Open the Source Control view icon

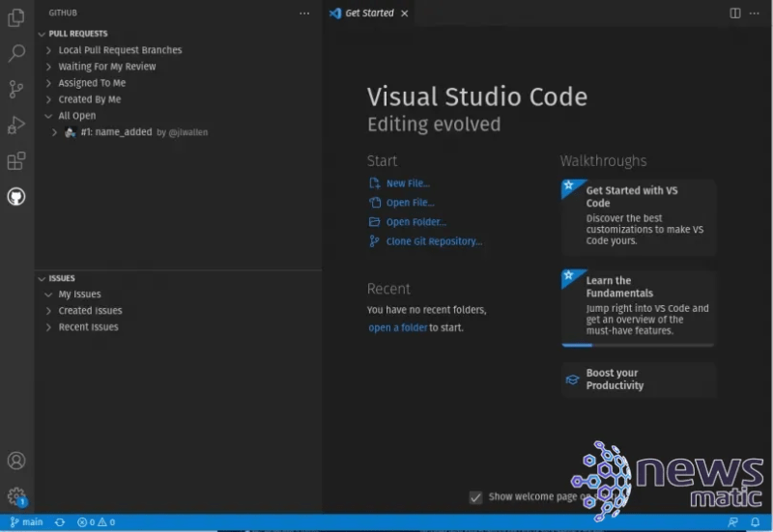[x=16, y=89]
